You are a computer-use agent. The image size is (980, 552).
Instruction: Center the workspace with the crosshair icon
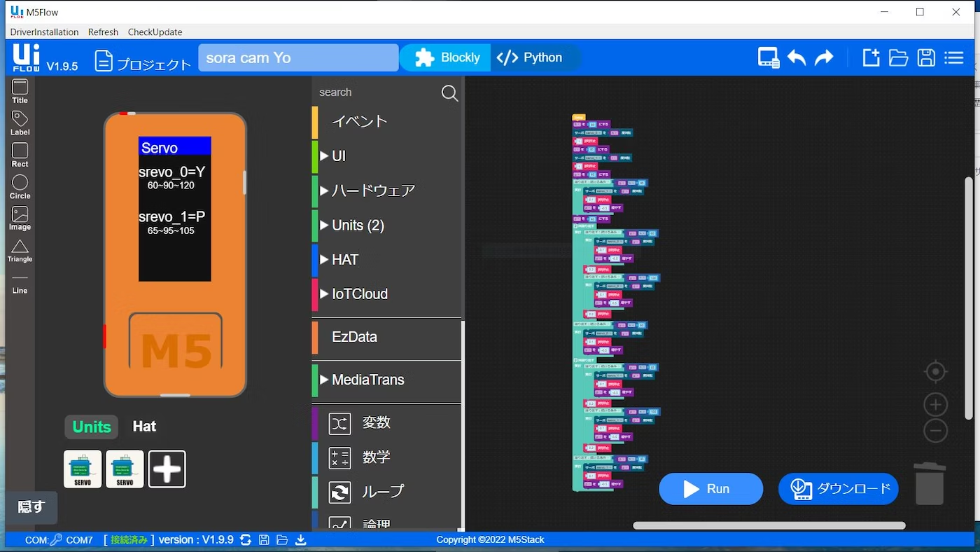935,371
